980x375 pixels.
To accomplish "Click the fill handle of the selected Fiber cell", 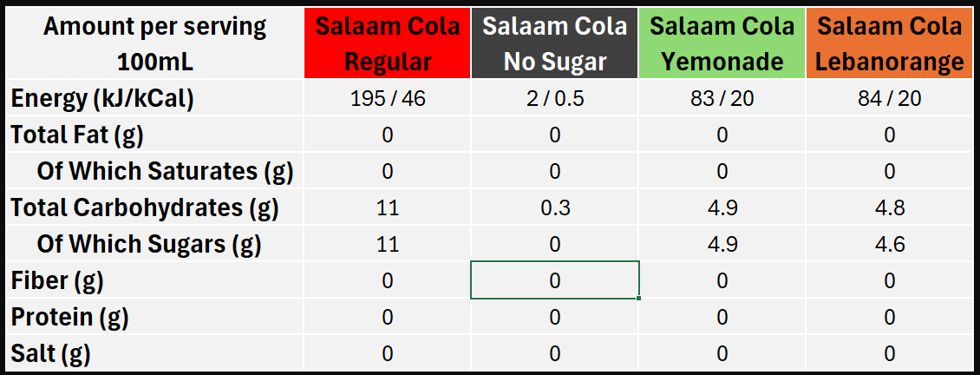I will pos(640,299).
